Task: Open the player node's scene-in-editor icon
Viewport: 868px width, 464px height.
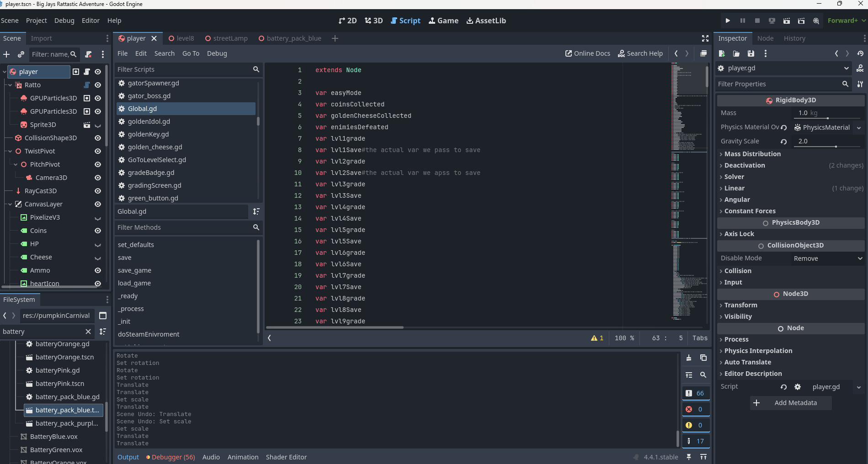Action: 76,72
